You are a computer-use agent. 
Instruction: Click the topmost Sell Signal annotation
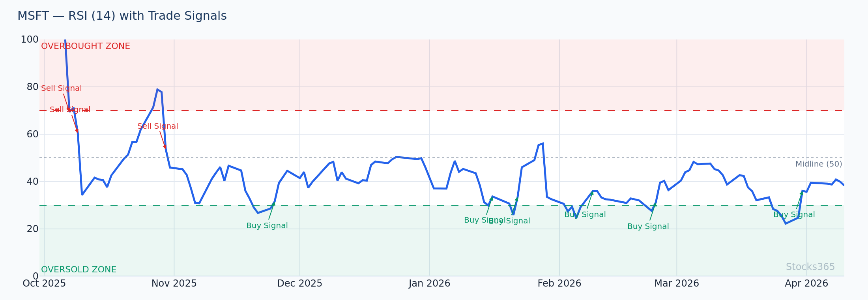[61, 88]
